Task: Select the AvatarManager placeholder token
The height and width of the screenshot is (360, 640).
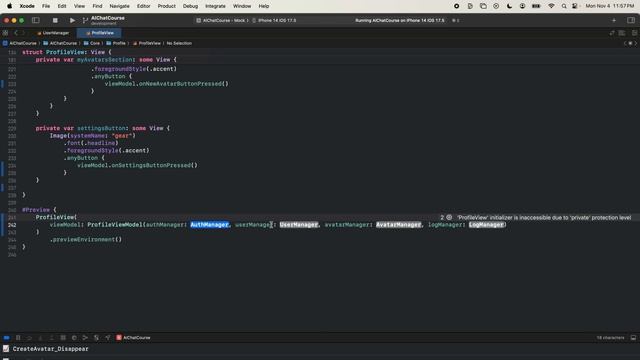Action: pos(398,225)
